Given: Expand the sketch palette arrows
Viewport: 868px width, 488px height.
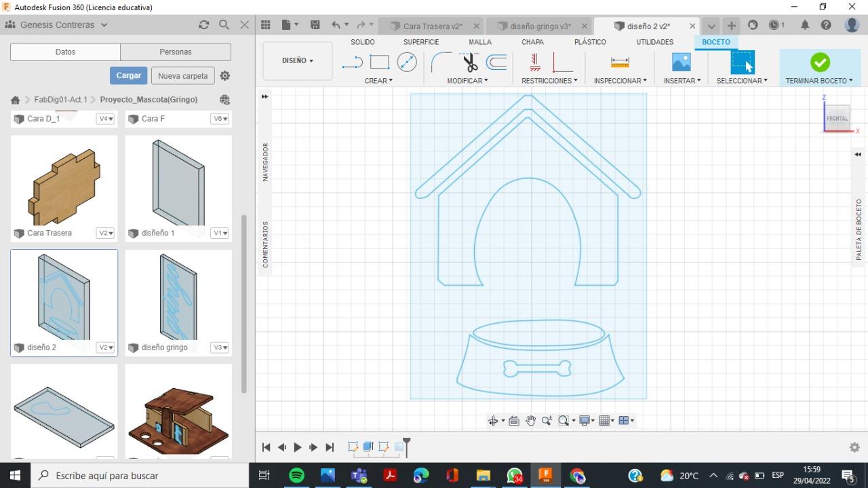Looking at the screenshot, I should click(x=858, y=155).
